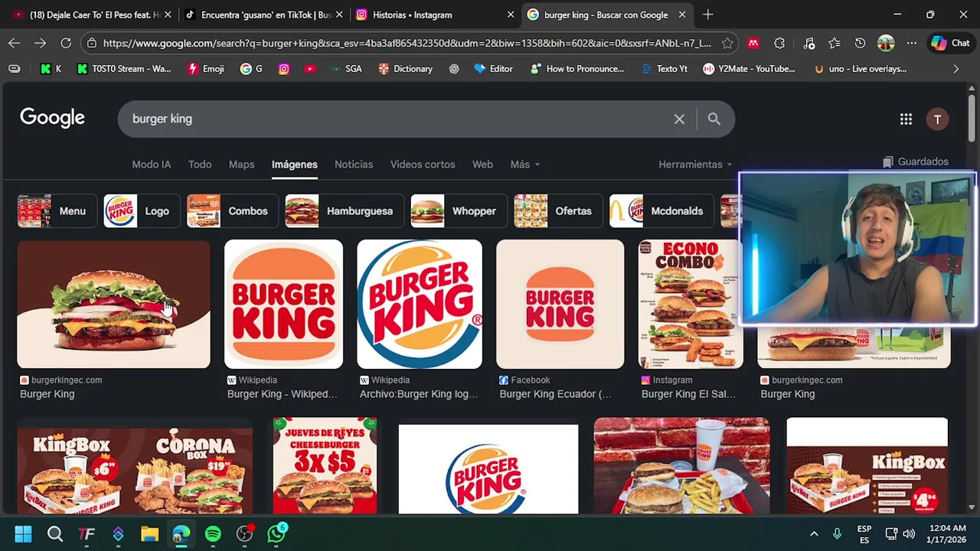Open browser history clock icon

coord(860,44)
